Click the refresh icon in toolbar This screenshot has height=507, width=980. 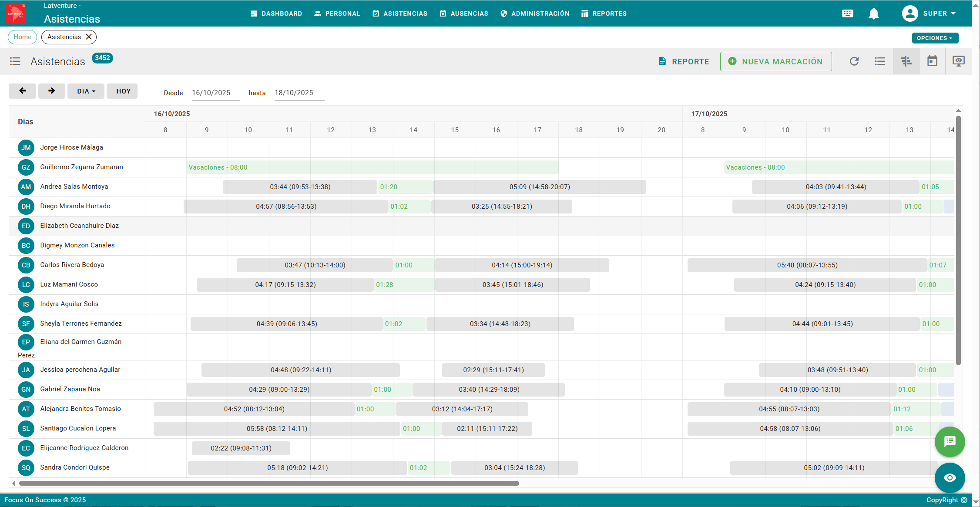(x=854, y=61)
